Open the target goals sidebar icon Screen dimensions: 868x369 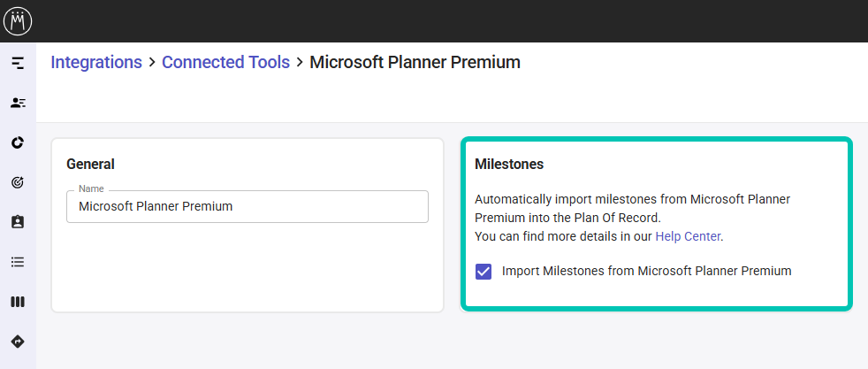[x=18, y=182]
